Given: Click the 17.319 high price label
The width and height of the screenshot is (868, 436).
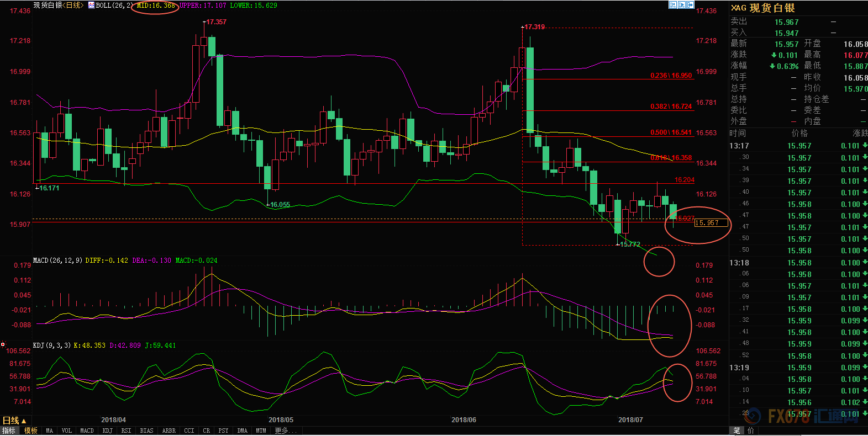Looking at the screenshot, I should tap(534, 27).
